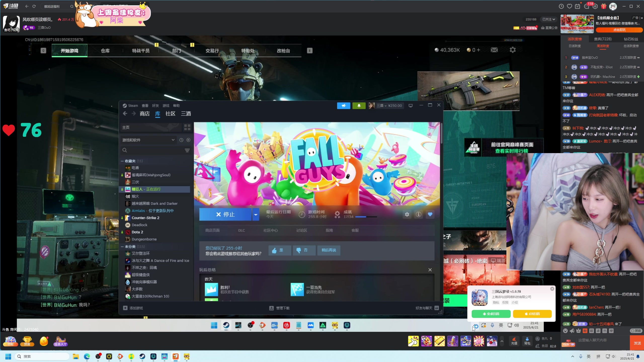Open Fall Guys manage gear icon in Steam
The width and height of the screenshot is (644, 362).
point(407,214)
